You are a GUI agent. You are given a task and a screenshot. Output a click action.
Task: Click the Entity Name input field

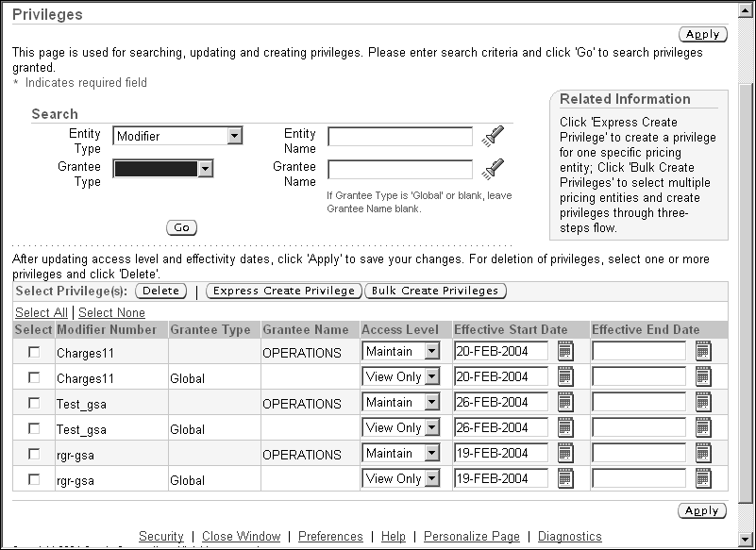click(400, 137)
